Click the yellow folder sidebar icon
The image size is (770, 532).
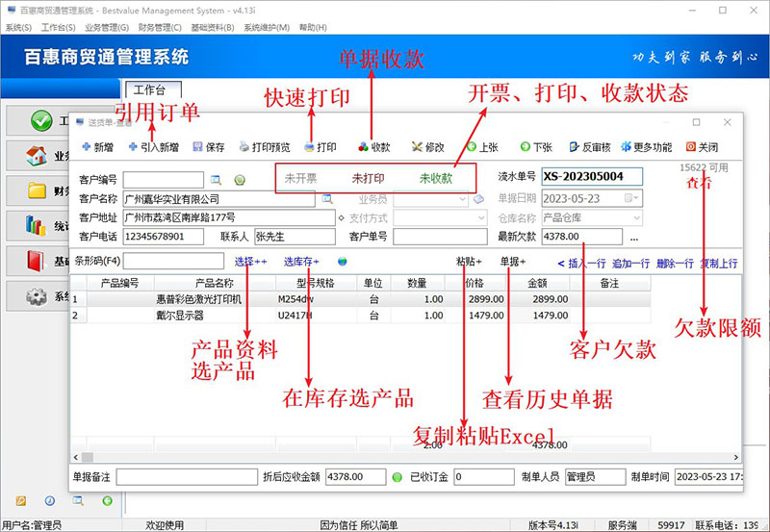[x=37, y=190]
